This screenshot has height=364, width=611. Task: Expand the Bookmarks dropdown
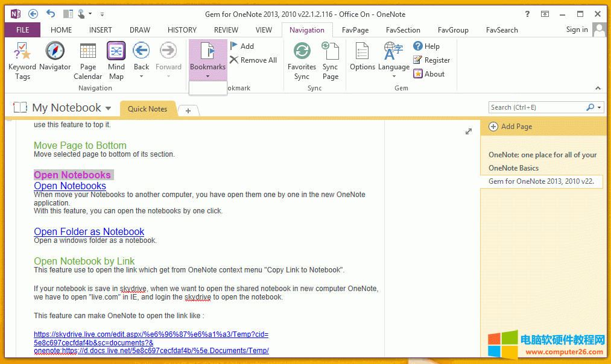coord(207,76)
